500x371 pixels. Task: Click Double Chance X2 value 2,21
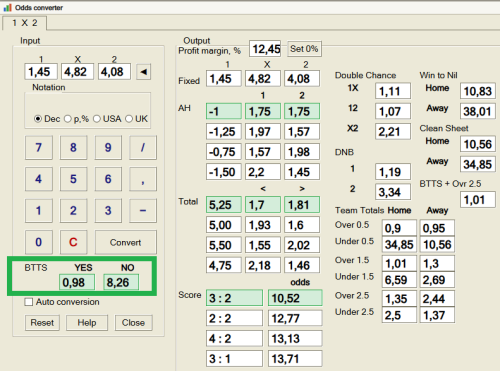tap(393, 132)
